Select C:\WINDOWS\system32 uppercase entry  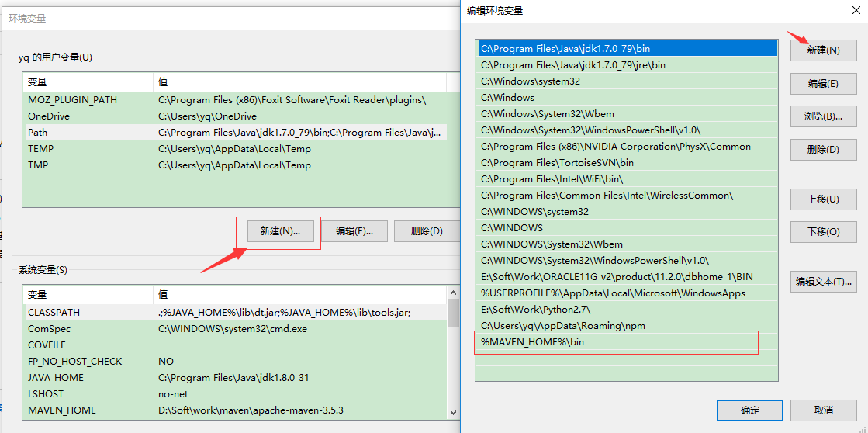coord(628,212)
